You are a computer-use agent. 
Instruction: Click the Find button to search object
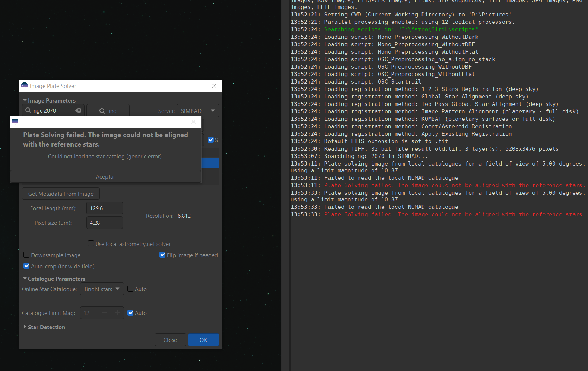[108, 111]
